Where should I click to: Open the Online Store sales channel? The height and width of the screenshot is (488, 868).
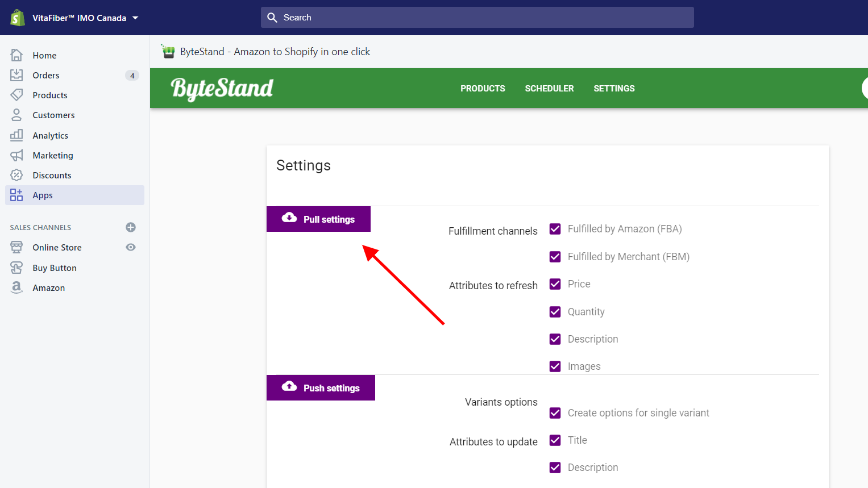(57, 247)
